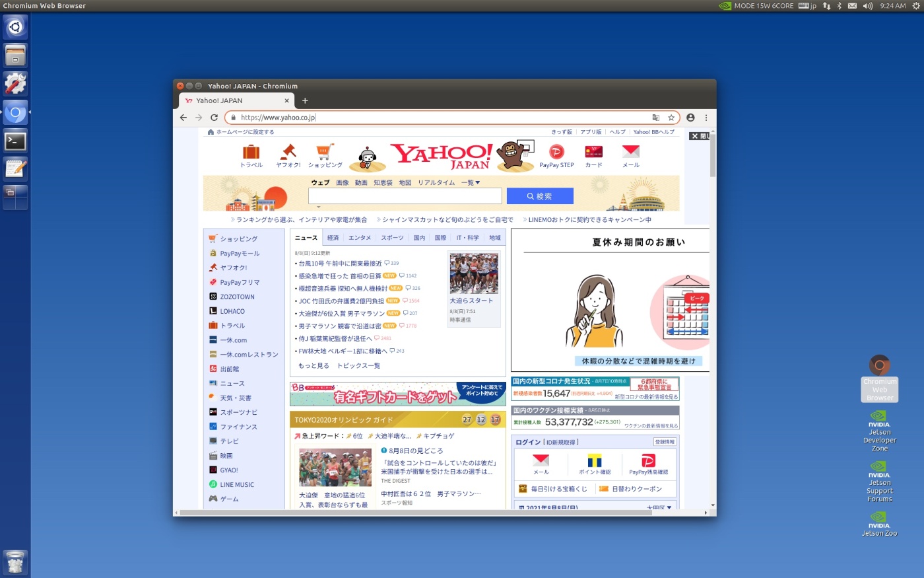
Task: Click the Bluetooth icon in top panel
Action: click(x=840, y=6)
